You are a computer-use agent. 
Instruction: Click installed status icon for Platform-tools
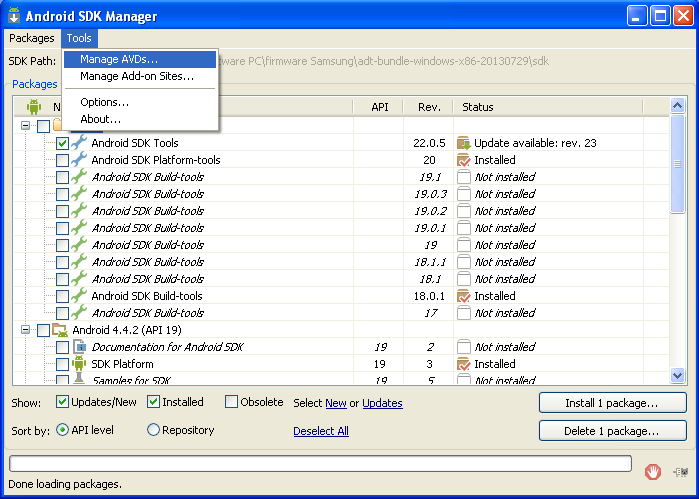(x=464, y=160)
